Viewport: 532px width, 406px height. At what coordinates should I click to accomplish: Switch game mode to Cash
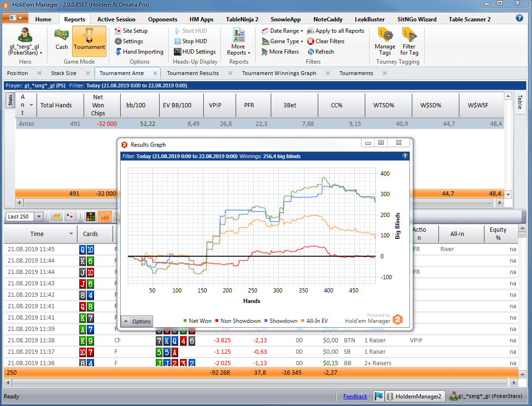[61, 40]
